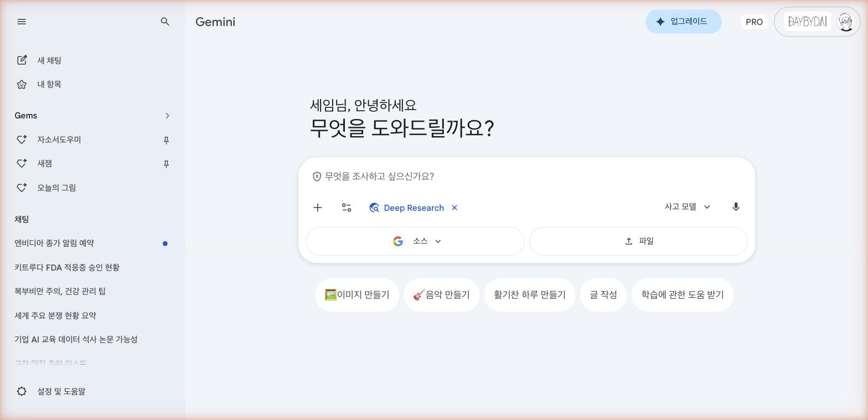
Task: Open settings and help gear icon
Action: 22,391
